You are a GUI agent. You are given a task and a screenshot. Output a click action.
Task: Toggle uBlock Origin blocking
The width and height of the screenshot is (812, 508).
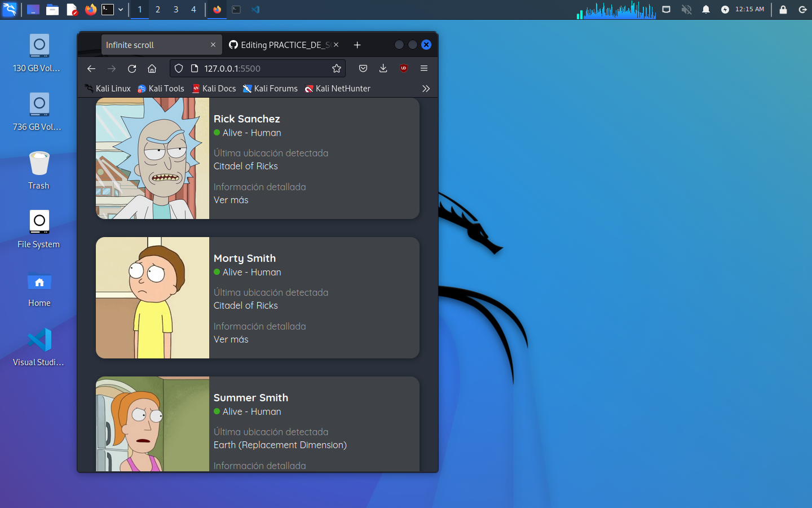click(x=403, y=68)
